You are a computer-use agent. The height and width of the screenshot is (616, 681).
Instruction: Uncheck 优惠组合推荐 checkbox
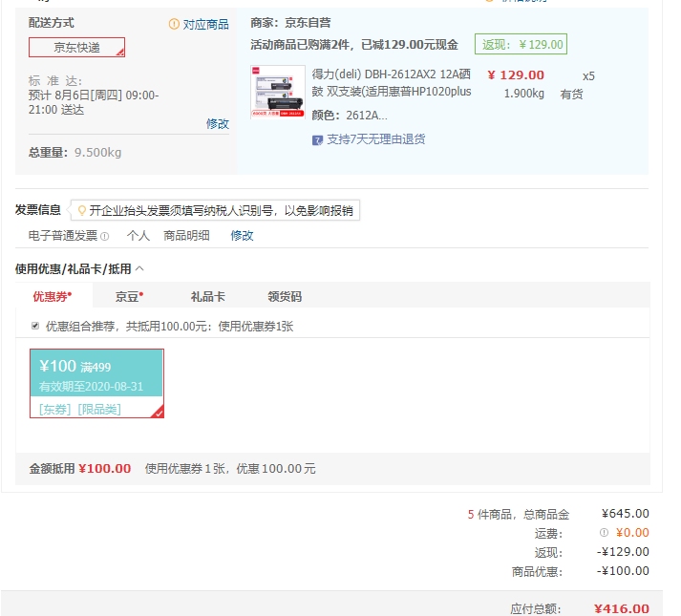coord(35,326)
